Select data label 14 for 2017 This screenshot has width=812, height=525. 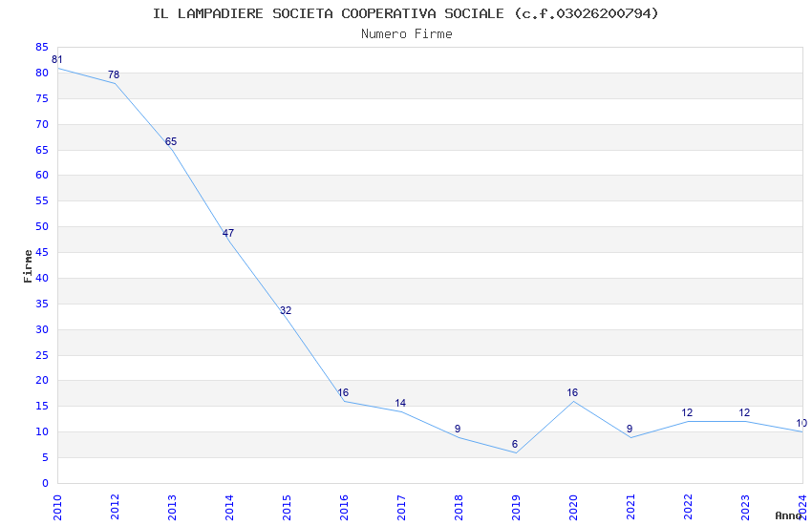coord(400,403)
